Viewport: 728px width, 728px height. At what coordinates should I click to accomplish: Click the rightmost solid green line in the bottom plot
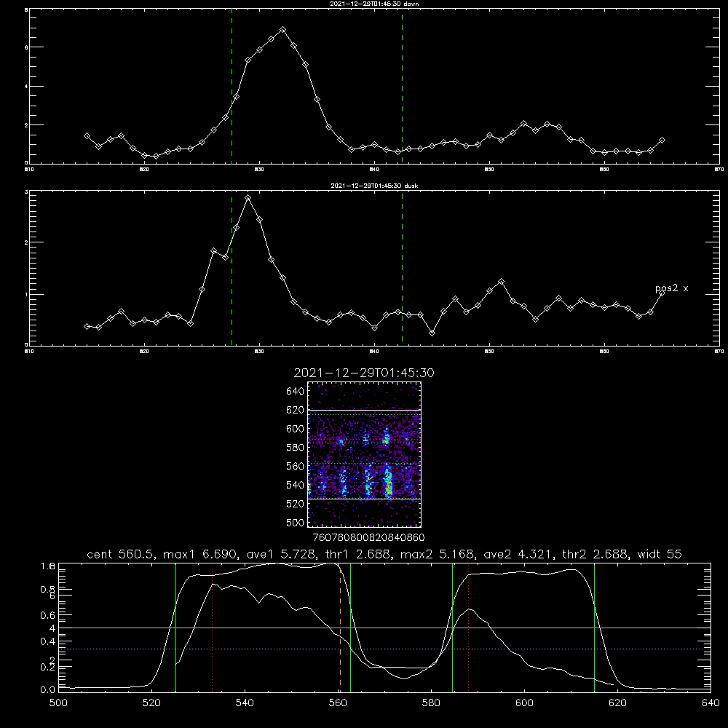coord(594,628)
